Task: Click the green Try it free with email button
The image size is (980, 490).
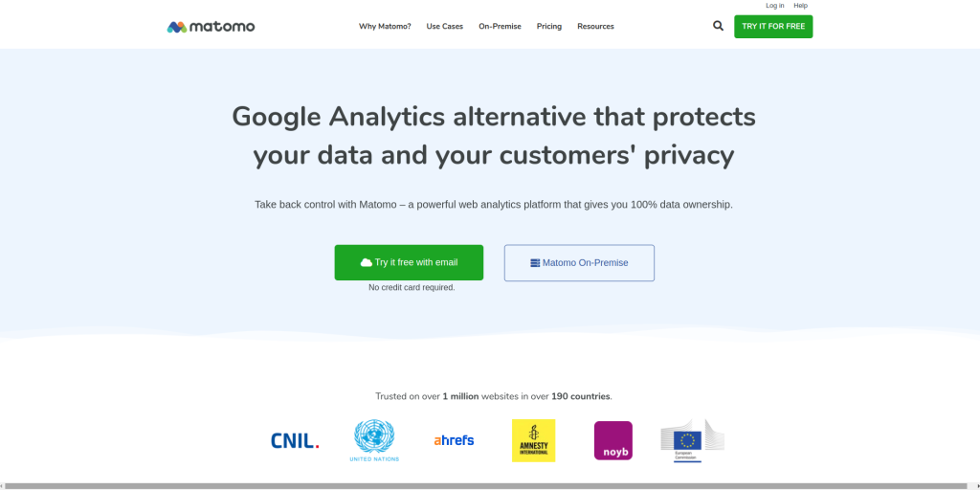Action: coord(409,262)
